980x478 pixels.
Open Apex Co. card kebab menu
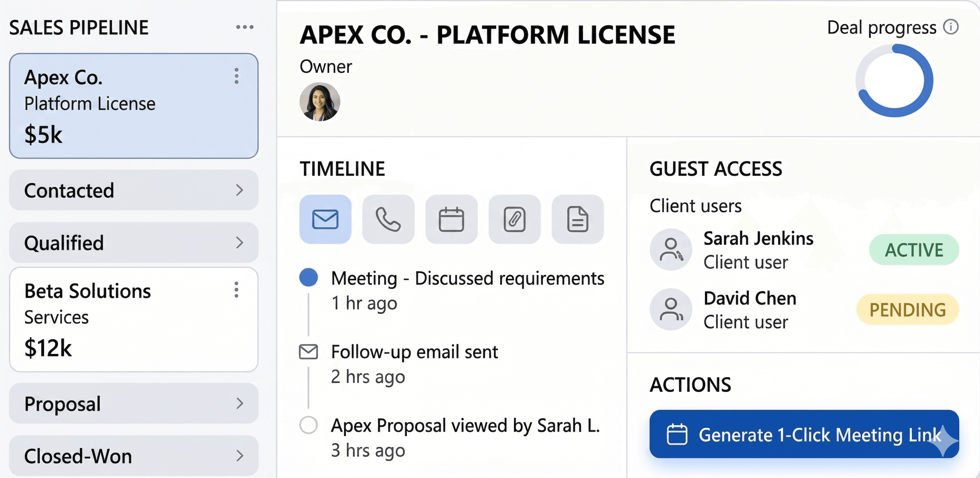click(x=237, y=76)
